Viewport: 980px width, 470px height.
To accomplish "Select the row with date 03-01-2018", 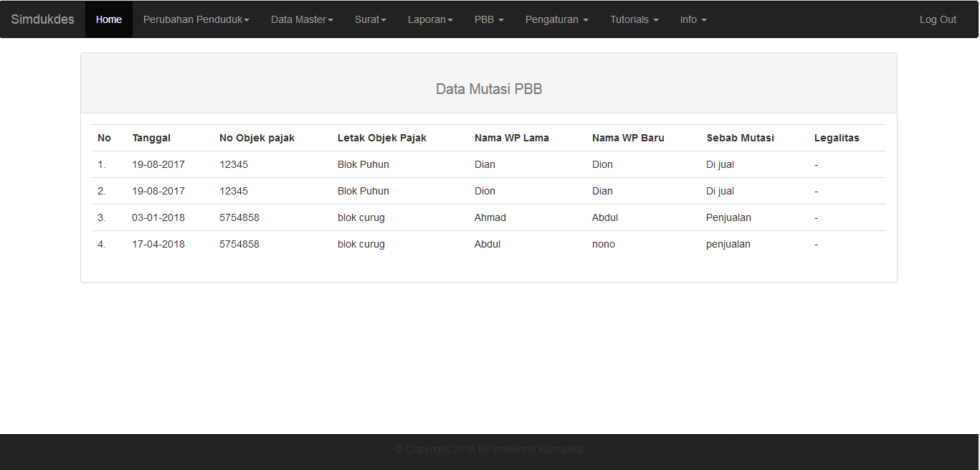I will coord(158,217).
